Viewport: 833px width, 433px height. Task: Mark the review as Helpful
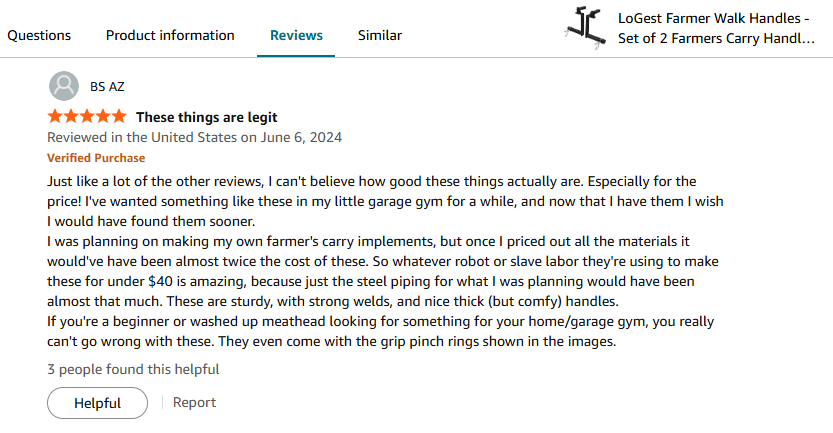(97, 403)
